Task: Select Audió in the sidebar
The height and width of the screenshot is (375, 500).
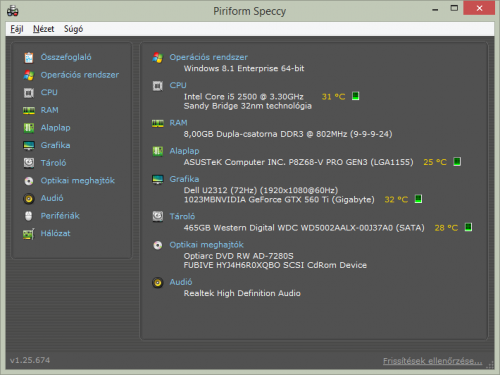Action: point(52,198)
